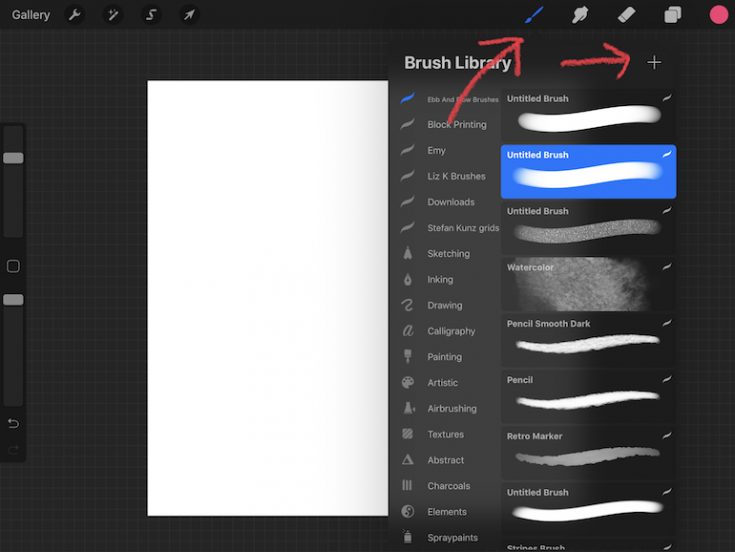Click the undo arrow in sidebar

tap(13, 424)
